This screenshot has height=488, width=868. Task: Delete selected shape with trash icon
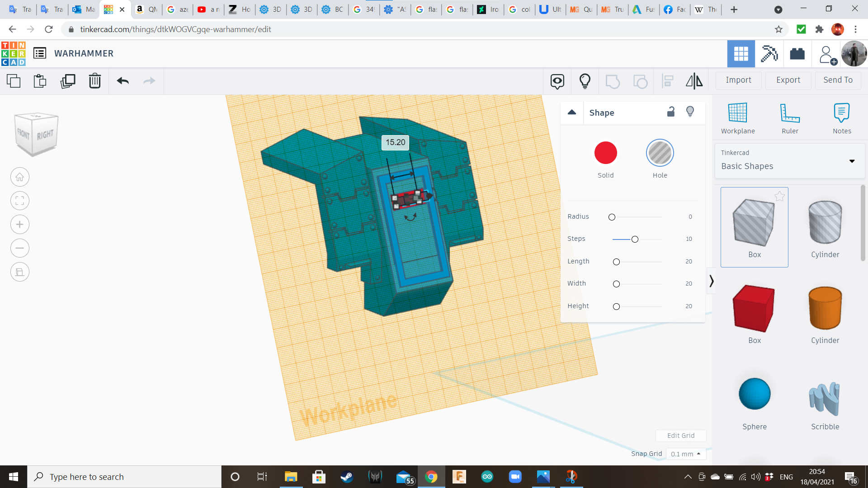(94, 81)
